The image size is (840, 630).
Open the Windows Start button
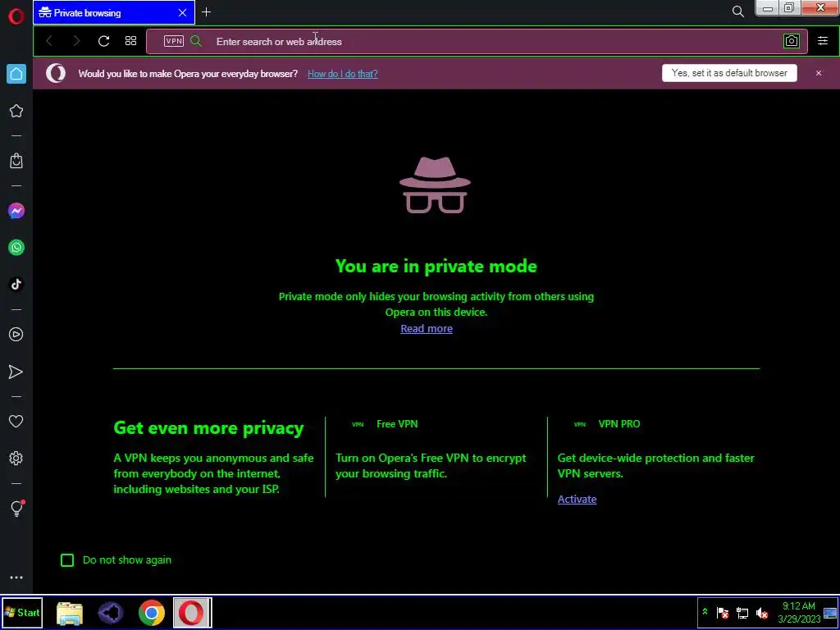pyautogui.click(x=22, y=612)
